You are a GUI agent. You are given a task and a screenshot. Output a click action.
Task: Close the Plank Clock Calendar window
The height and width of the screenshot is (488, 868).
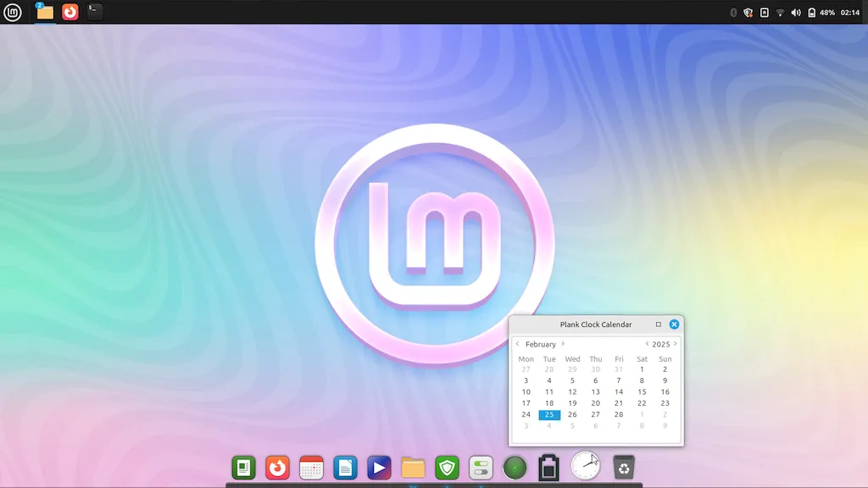[x=674, y=324]
